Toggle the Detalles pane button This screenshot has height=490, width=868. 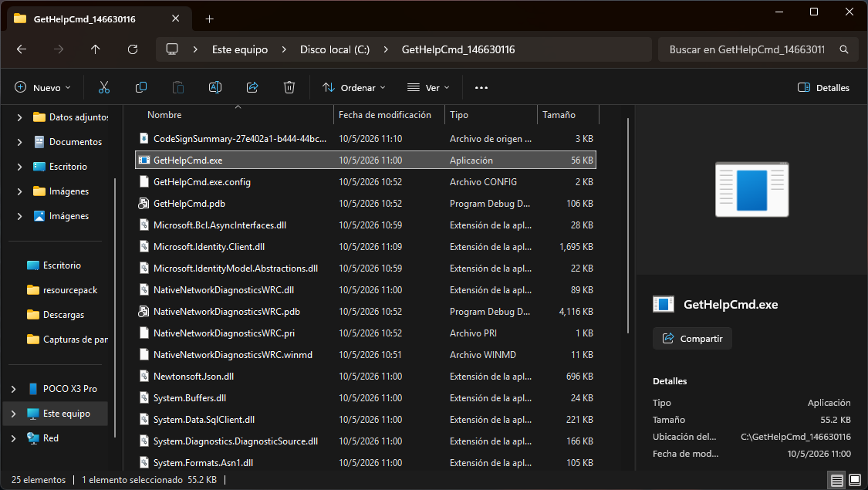823,87
